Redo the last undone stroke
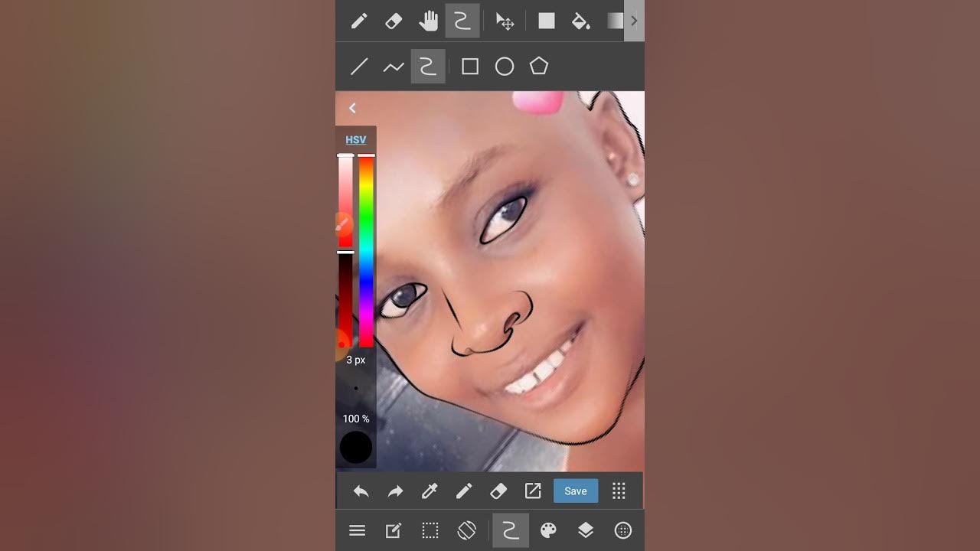980x551 pixels. [395, 491]
